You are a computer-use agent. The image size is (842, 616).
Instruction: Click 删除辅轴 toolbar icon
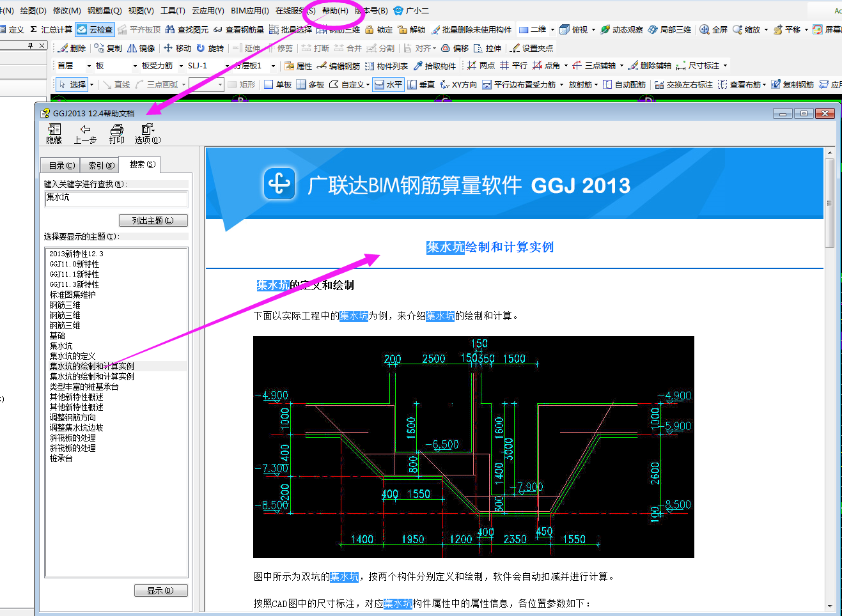point(634,65)
